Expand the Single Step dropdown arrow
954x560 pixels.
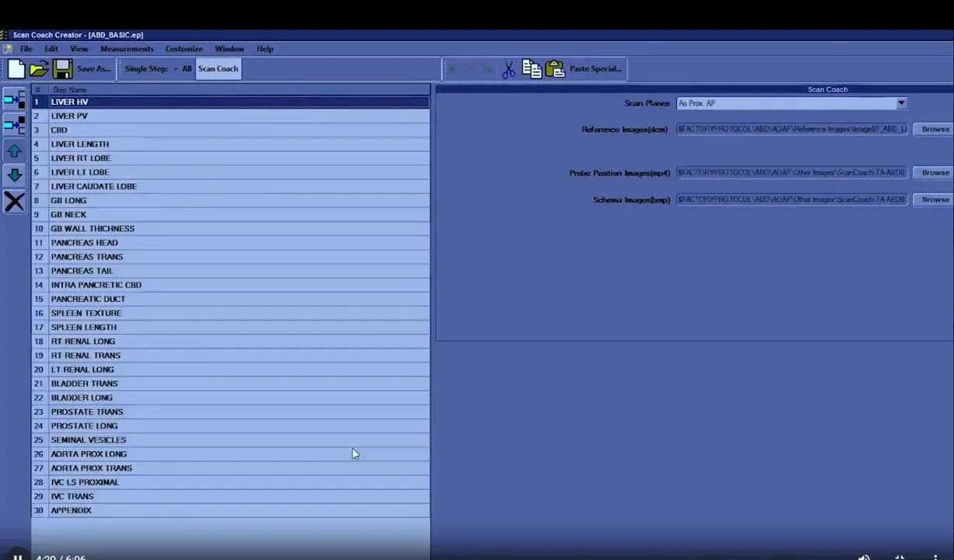click(x=175, y=69)
